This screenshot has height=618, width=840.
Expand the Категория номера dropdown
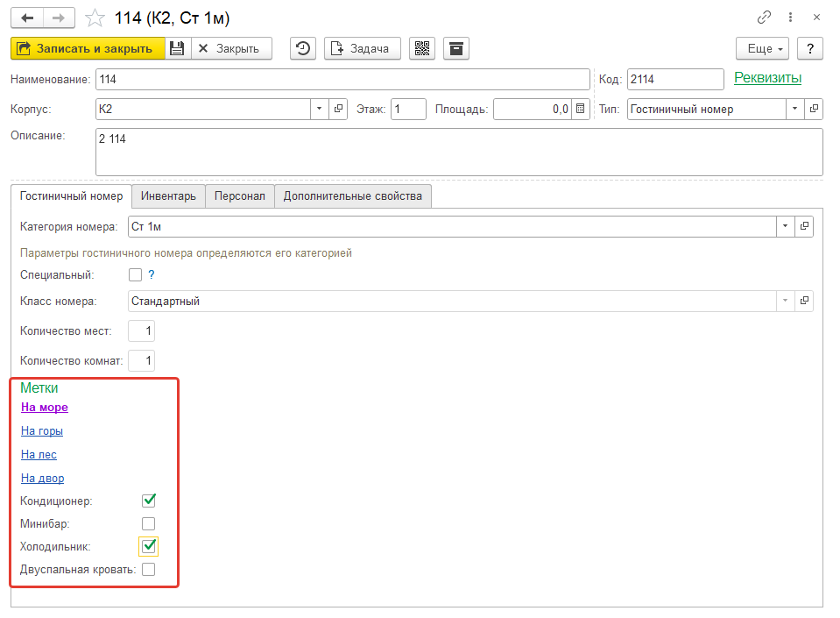point(786,226)
